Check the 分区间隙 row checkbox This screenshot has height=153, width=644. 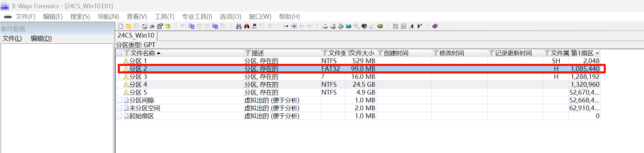tap(120, 100)
